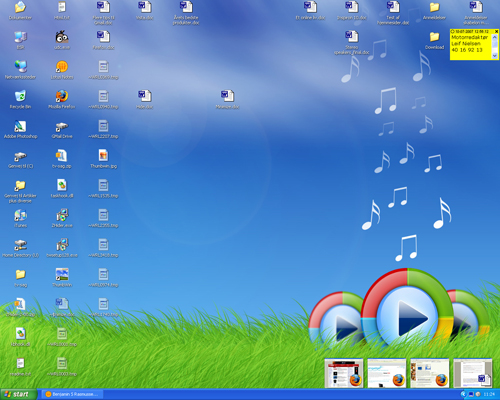
Task: Select the readme.txt file icon
Action: coord(20,364)
